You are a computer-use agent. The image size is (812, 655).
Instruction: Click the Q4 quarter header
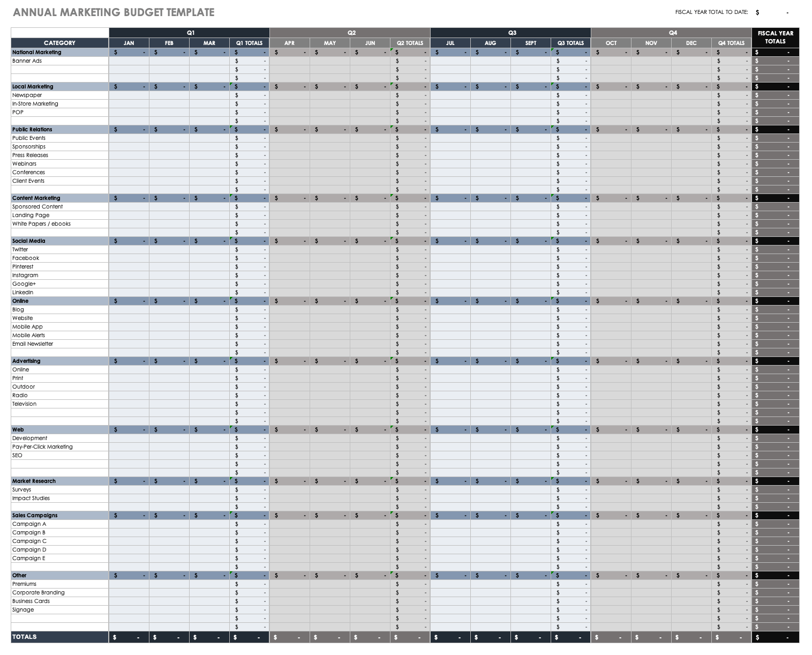click(x=672, y=33)
